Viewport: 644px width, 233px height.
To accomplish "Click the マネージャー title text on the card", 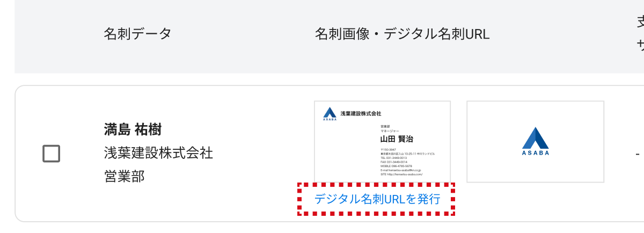I will [389, 130].
